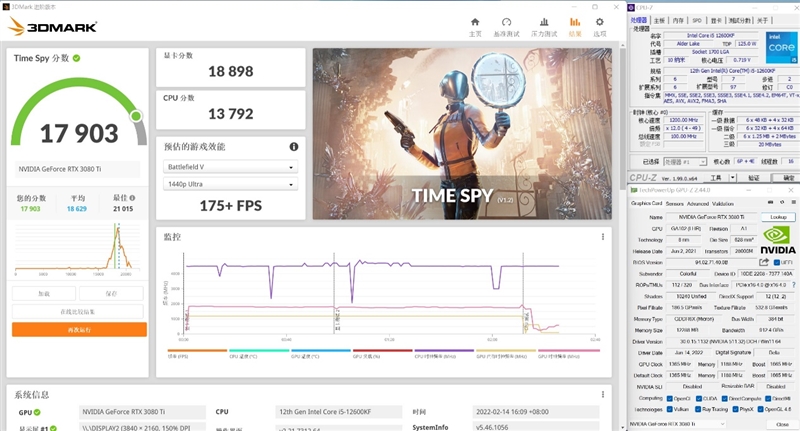Switch to the SPD tab in CPU-Z

click(x=696, y=20)
